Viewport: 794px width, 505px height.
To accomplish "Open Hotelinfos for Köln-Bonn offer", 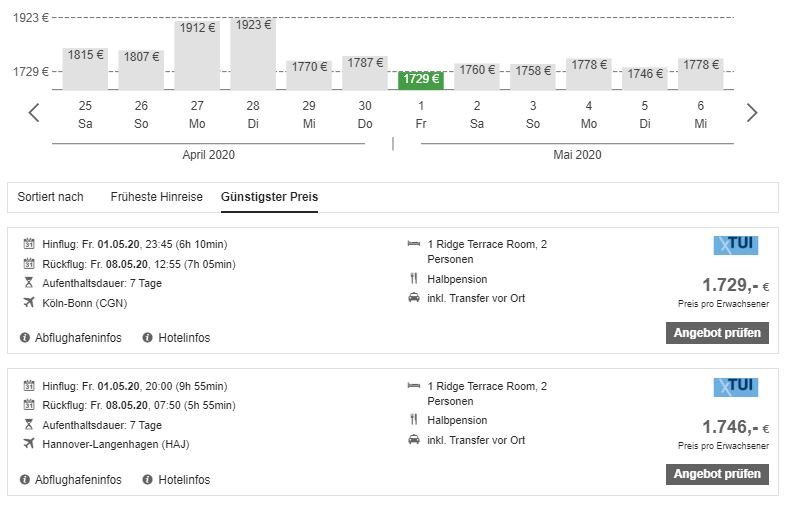I will click(x=184, y=338).
